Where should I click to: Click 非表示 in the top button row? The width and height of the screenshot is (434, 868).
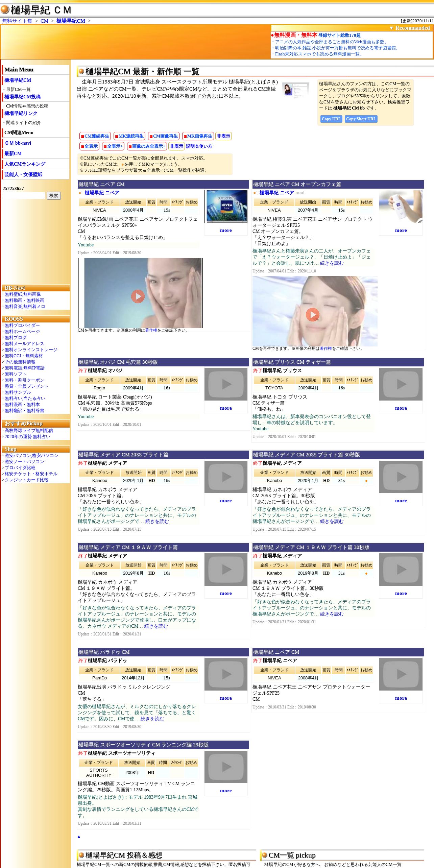point(223,136)
